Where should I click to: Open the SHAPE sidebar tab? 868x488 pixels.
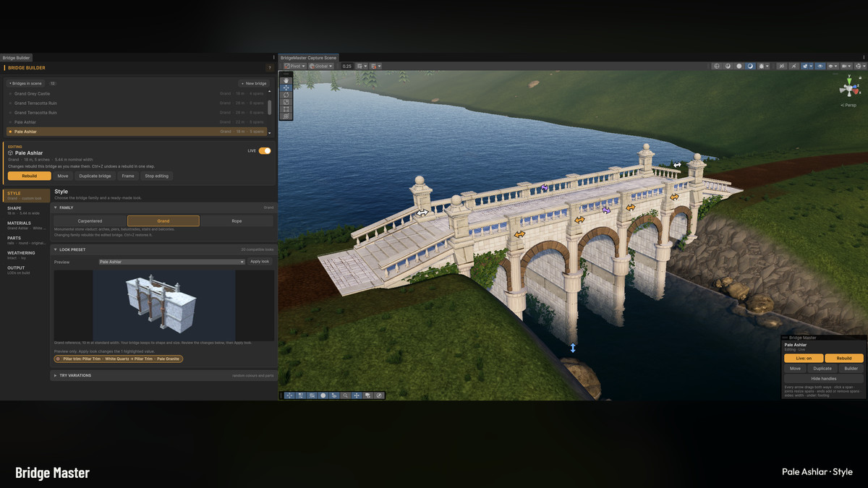25,210
